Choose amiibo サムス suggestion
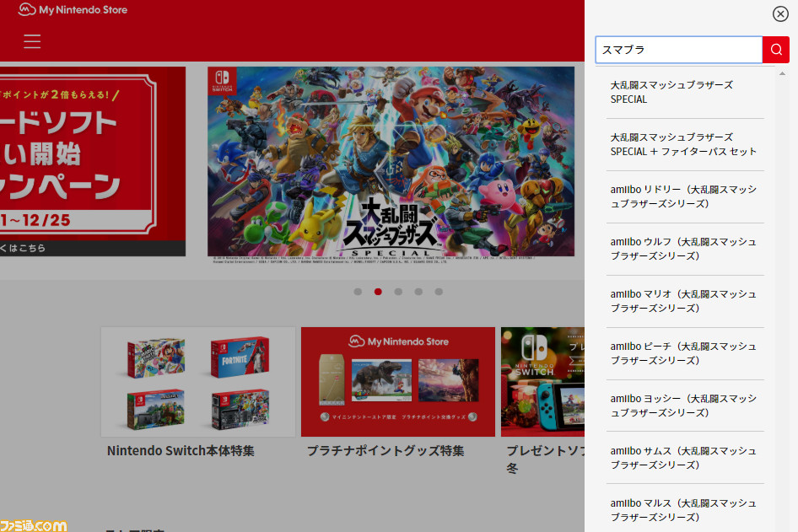The image size is (798, 532). 684,458
